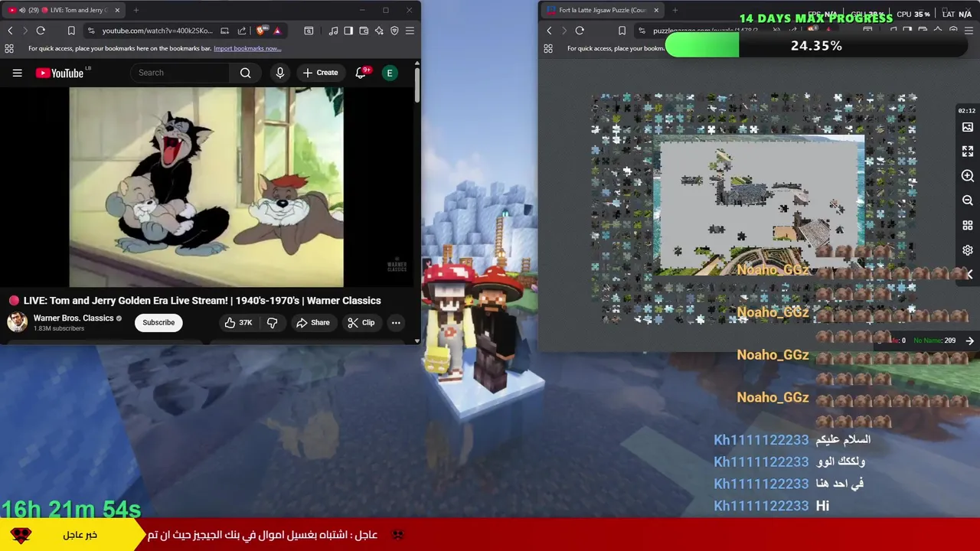Open the Brave main menu in the YouTube window
Image resolution: width=980 pixels, height=551 pixels.
pyautogui.click(x=410, y=31)
